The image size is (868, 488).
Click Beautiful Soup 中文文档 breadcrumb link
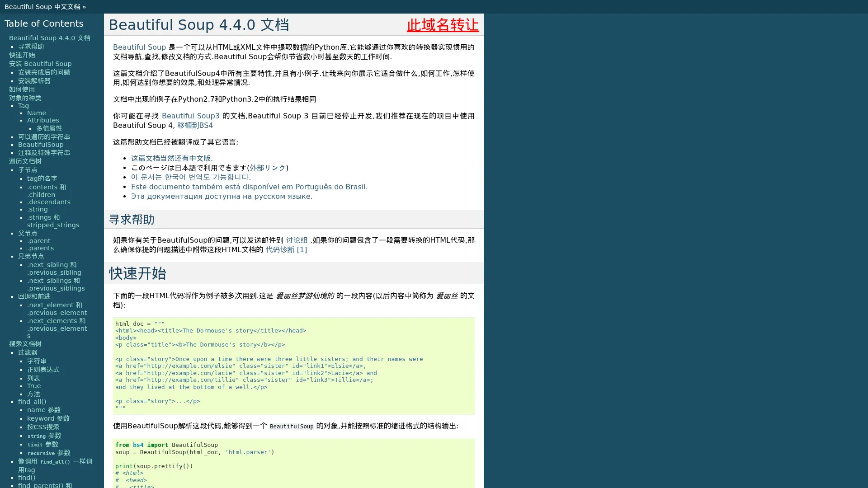point(42,7)
